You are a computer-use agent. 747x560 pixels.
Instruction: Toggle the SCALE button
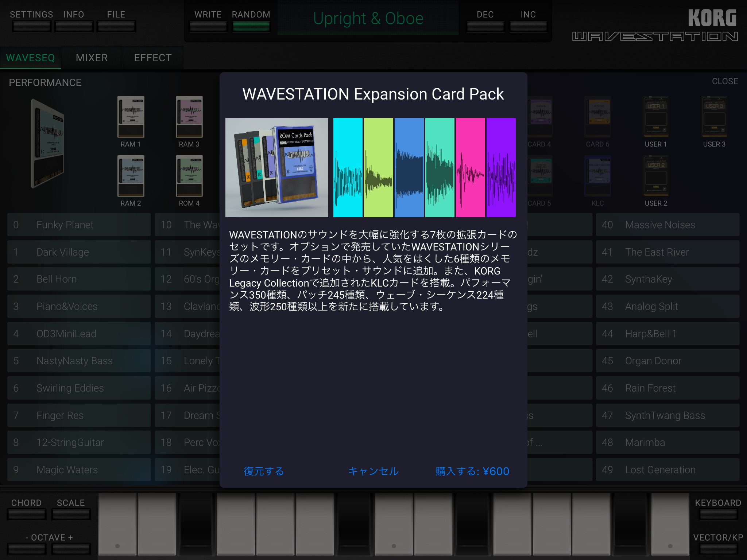(71, 514)
